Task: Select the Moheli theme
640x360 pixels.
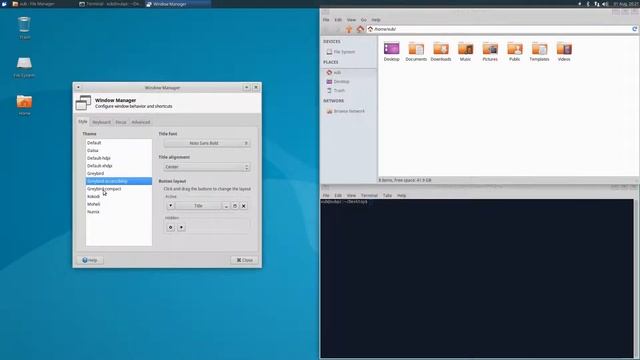Action: pos(119,204)
